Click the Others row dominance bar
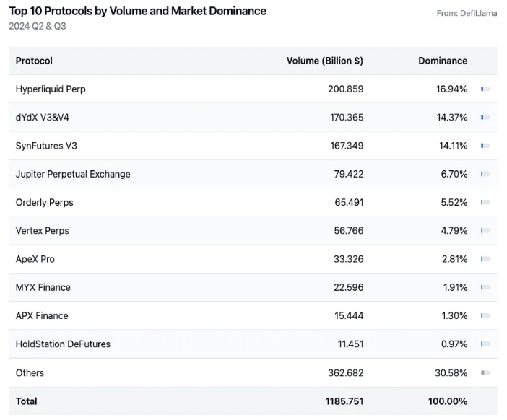Screen dimensions: 507x420 485,373
